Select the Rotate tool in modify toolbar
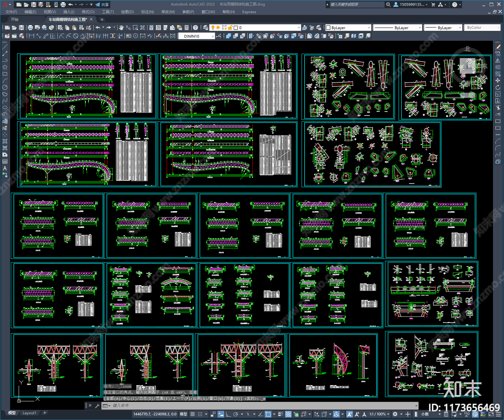This screenshot has width=504, height=420. pyautogui.click(x=498, y=87)
